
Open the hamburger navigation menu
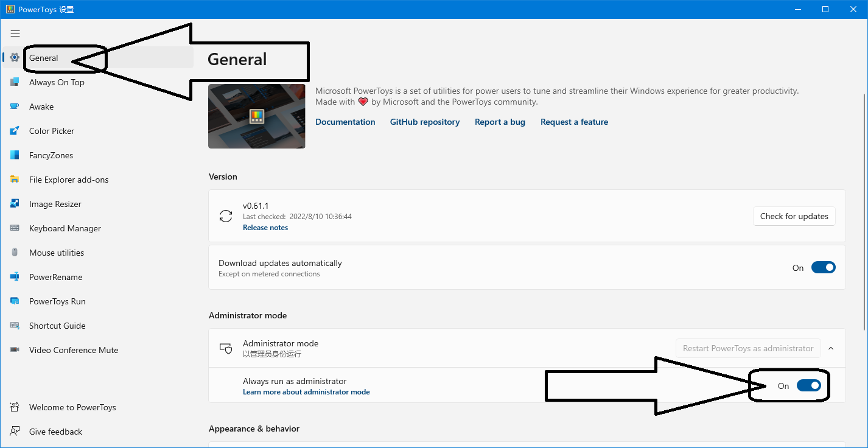pos(15,33)
